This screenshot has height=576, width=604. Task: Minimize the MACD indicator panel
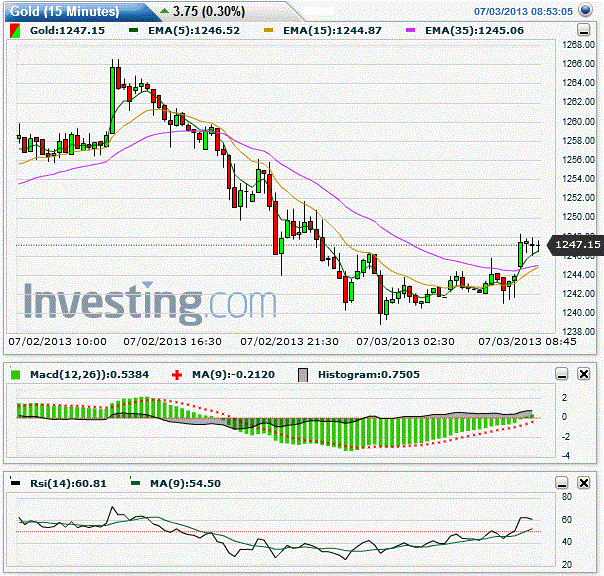(562, 374)
